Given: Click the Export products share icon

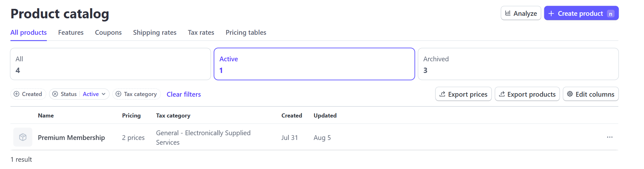Looking at the screenshot, I should [502, 94].
